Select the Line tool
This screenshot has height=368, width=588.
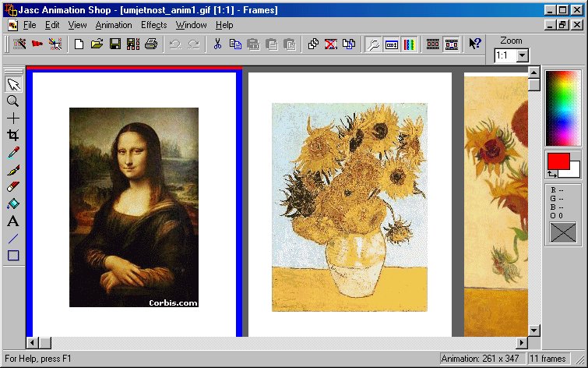[x=13, y=238]
